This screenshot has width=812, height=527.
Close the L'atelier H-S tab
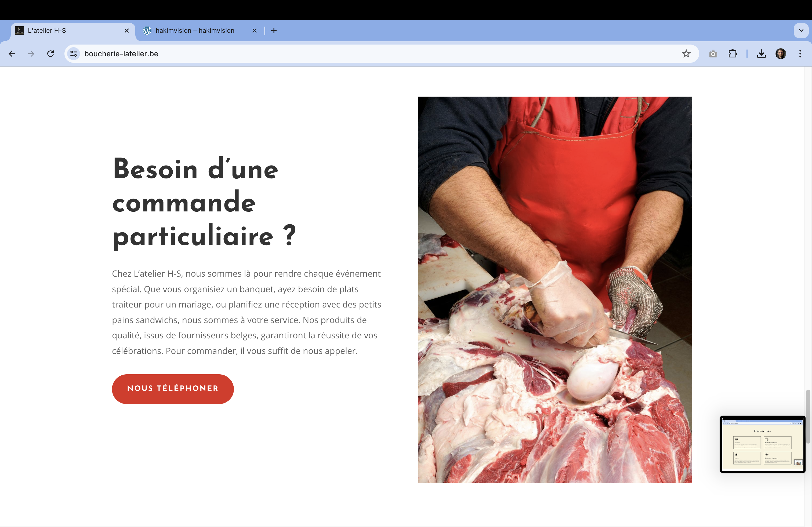(x=126, y=31)
